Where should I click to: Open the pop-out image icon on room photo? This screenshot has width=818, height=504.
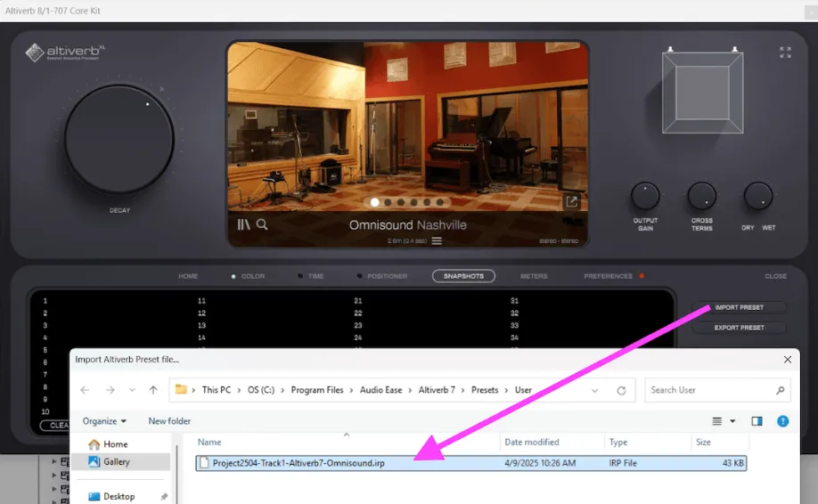[x=572, y=201]
